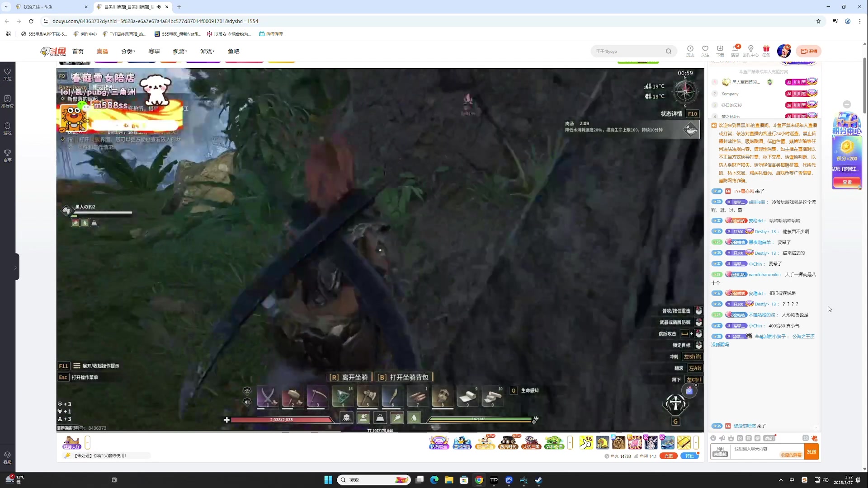The width and height of the screenshot is (868, 488).
Task: Open Diamond Fans (钻石粉丝) activity icon
Action: 439,442
